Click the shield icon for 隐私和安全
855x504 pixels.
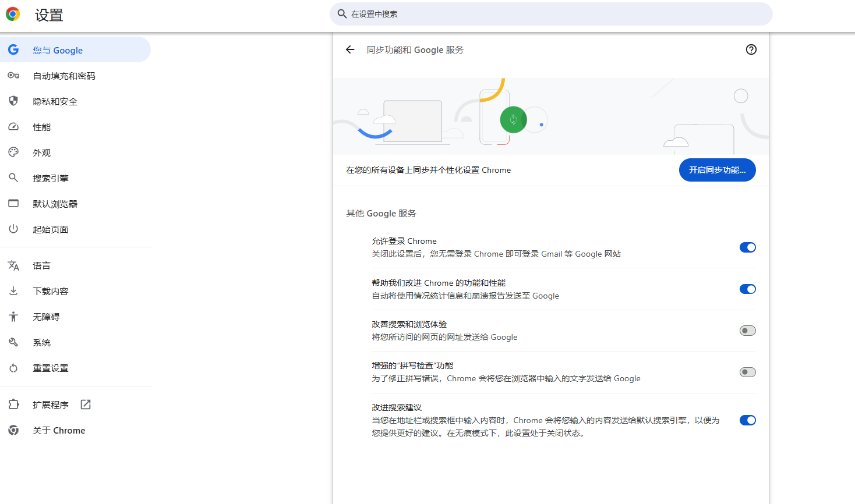(x=13, y=101)
